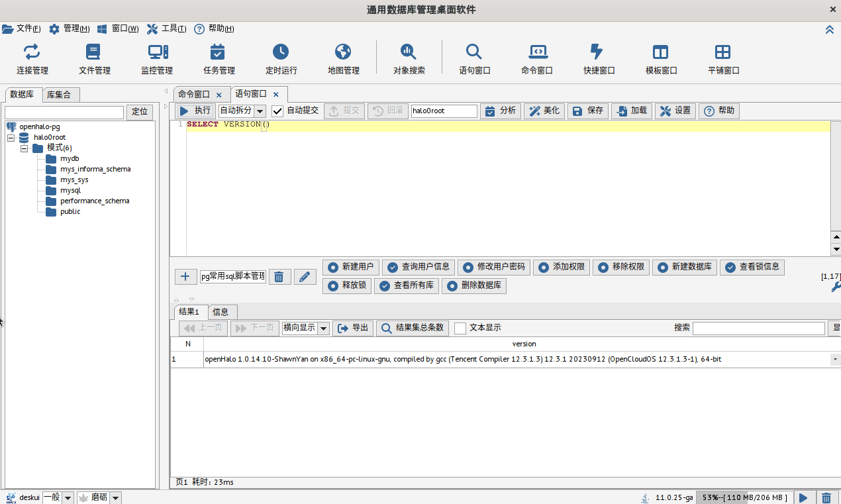Viewport: 841px width, 504px height.
Task: Click 设置 settings button
Action: click(675, 111)
